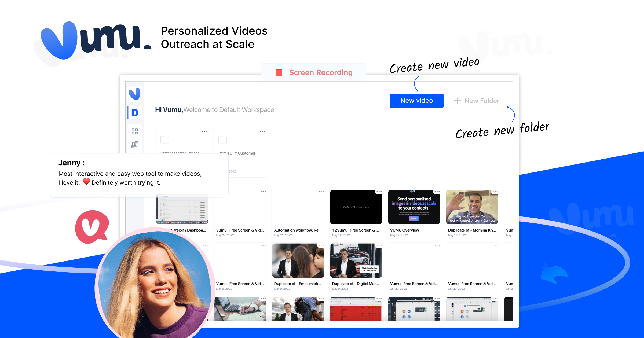Click the New video button
The height and width of the screenshot is (338, 644).
pos(416,101)
